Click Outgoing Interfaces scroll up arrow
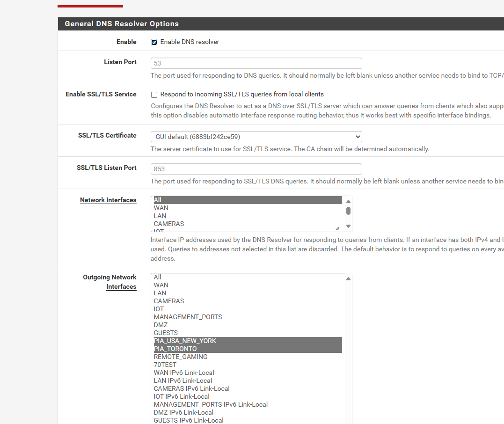Screen dimensions: 504x424 [x=348, y=279]
